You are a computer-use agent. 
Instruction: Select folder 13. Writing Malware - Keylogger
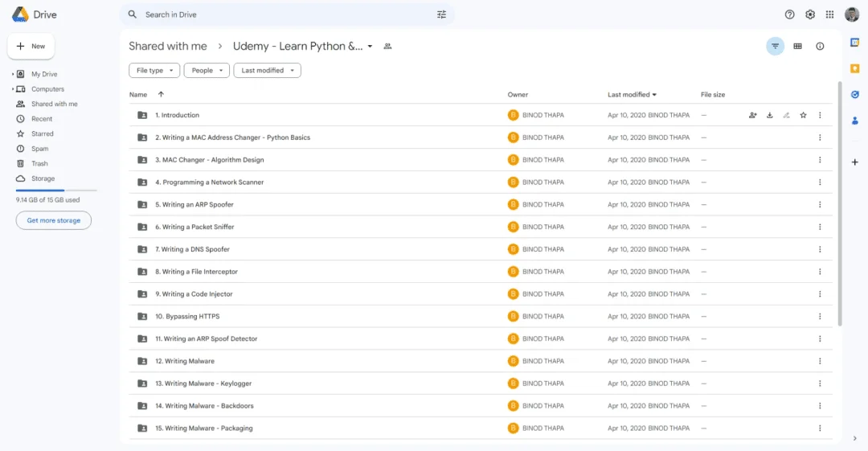point(481,383)
